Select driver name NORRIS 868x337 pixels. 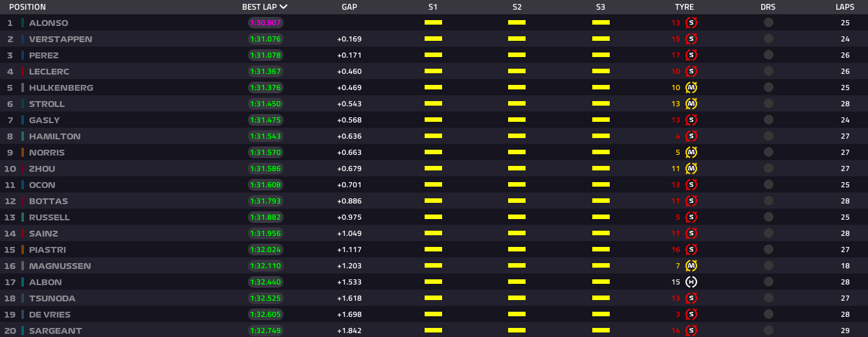[47, 152]
